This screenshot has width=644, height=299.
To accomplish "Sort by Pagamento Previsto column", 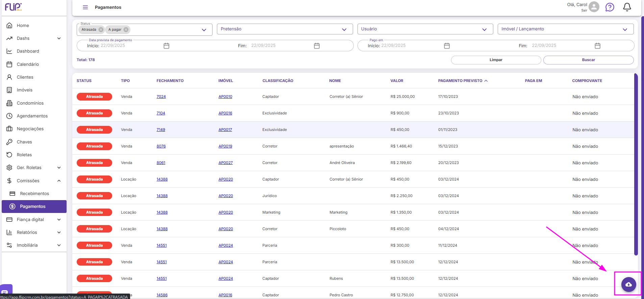I will coord(463,81).
